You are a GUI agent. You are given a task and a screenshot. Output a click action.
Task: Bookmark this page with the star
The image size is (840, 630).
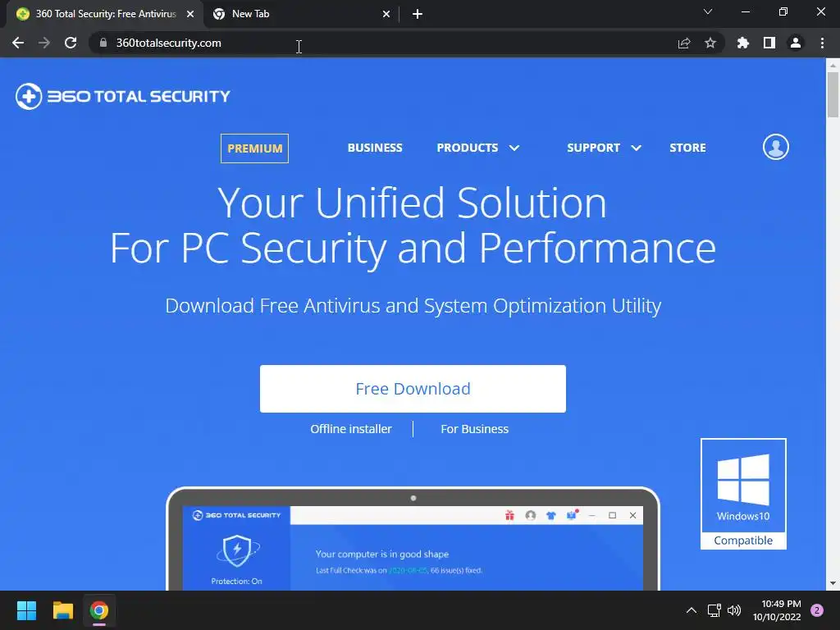point(710,43)
